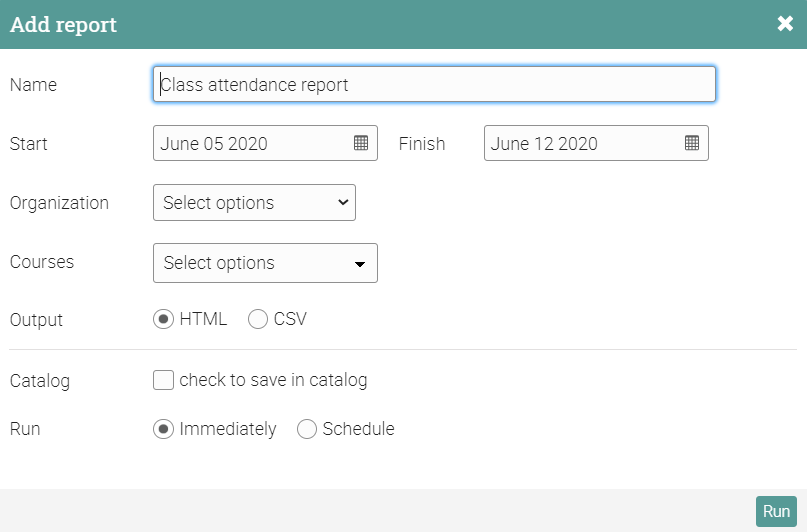Select the HTML output radio button
This screenshot has height=532, width=807.
163,320
